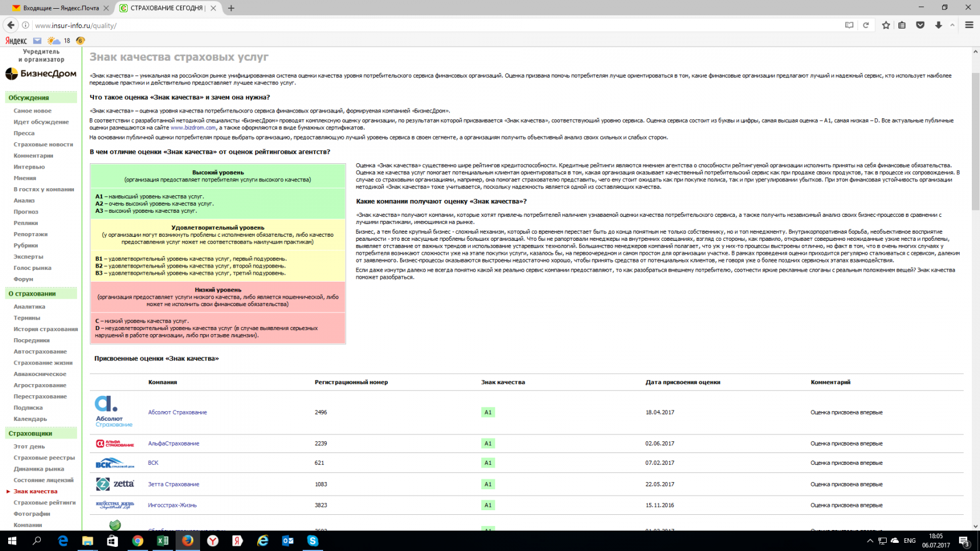Open 'Страховые новости' sidebar link
This screenshot has height=551, width=980.
pyautogui.click(x=43, y=145)
